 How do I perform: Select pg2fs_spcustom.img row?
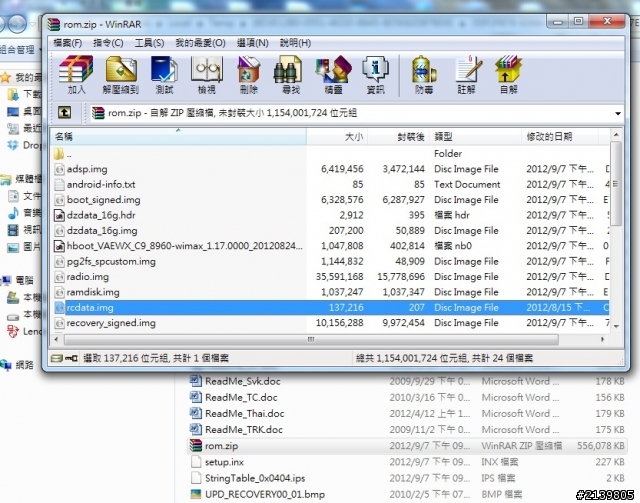[x=331, y=261]
